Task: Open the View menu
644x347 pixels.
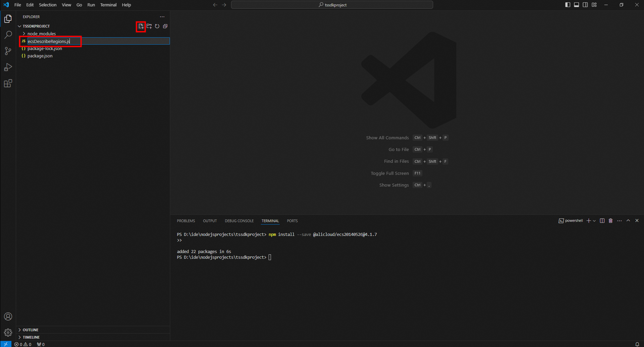Action: 66,5
